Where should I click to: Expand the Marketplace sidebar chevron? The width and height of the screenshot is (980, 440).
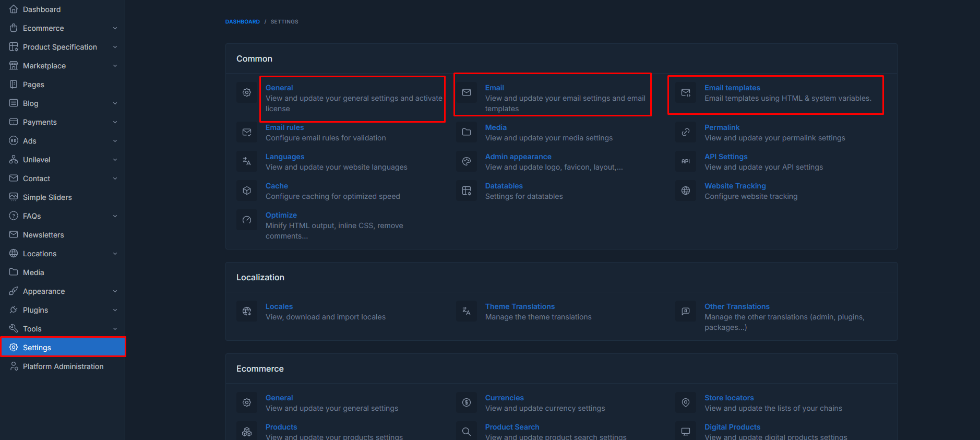pos(115,66)
